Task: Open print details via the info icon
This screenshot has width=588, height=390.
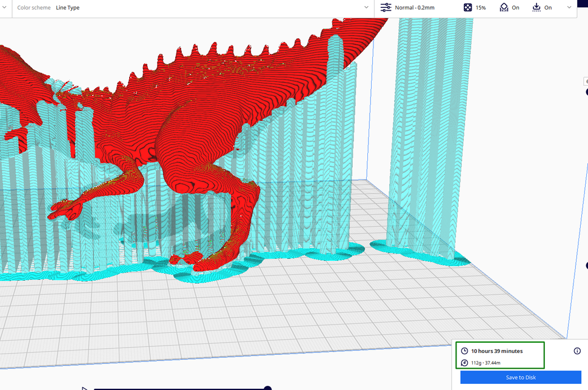Action: click(576, 350)
